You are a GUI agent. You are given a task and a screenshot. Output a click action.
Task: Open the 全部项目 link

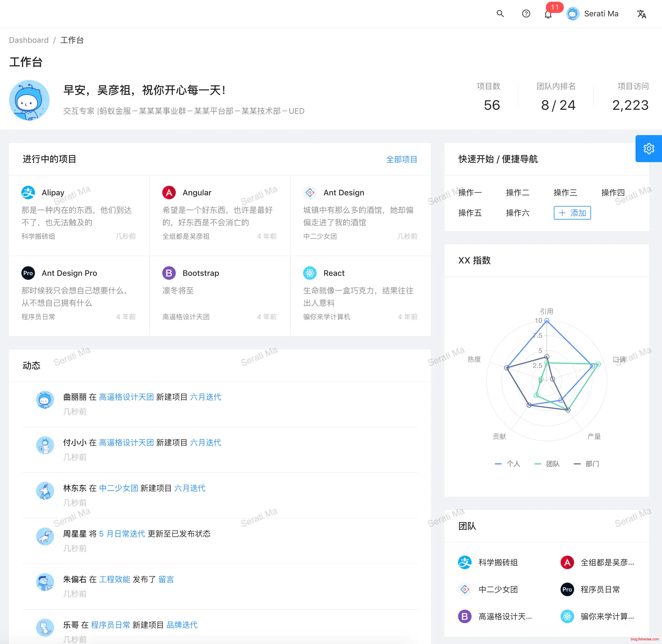click(x=401, y=159)
